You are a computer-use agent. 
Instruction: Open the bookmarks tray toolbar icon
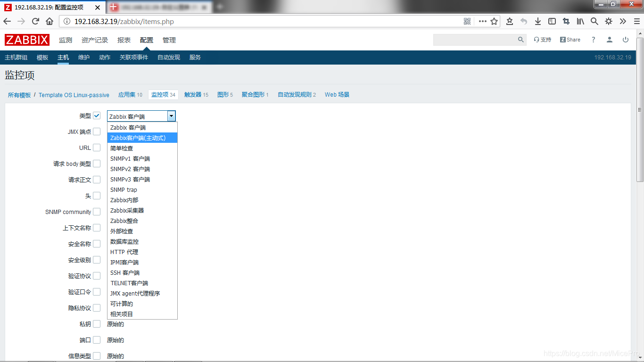click(x=510, y=21)
